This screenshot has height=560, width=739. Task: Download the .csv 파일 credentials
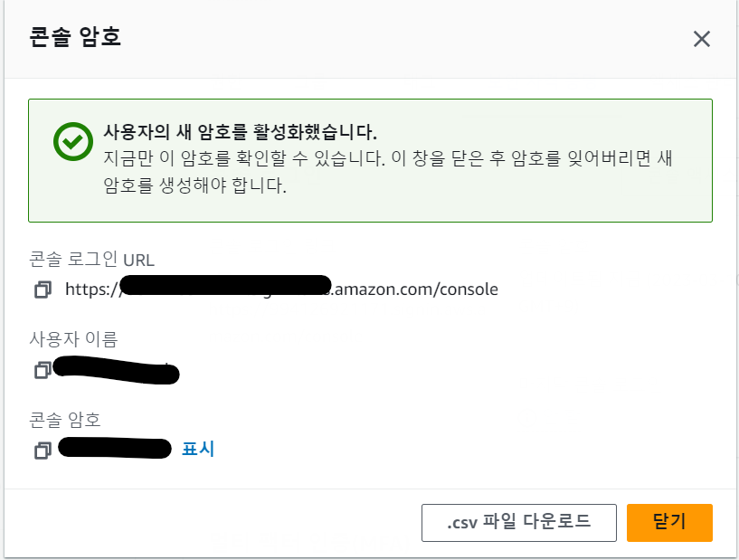coord(518,522)
